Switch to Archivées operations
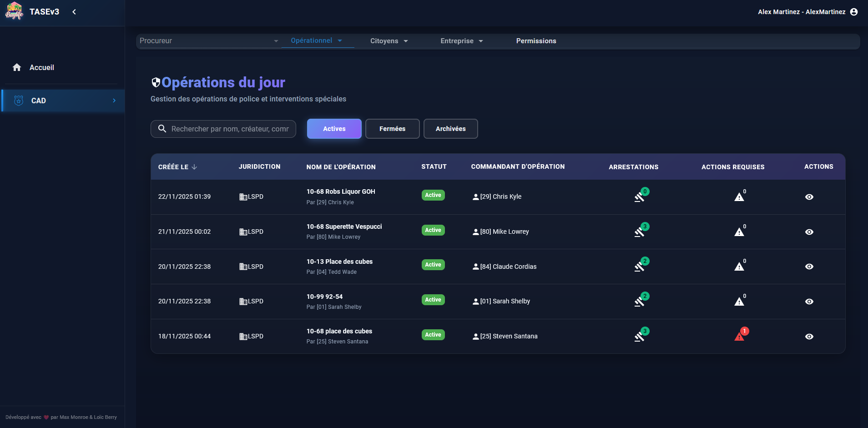The width and height of the screenshot is (868, 428). (450, 129)
